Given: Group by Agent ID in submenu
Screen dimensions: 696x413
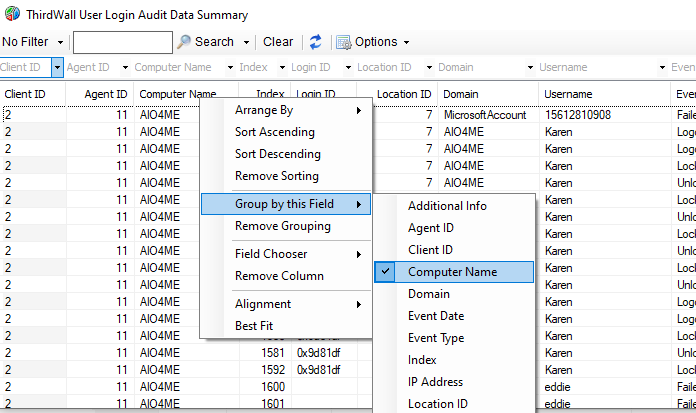Looking at the screenshot, I should click(454, 228).
